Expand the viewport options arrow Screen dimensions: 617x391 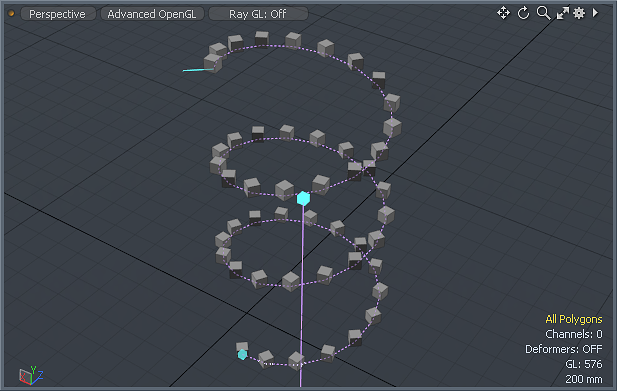[x=595, y=13]
